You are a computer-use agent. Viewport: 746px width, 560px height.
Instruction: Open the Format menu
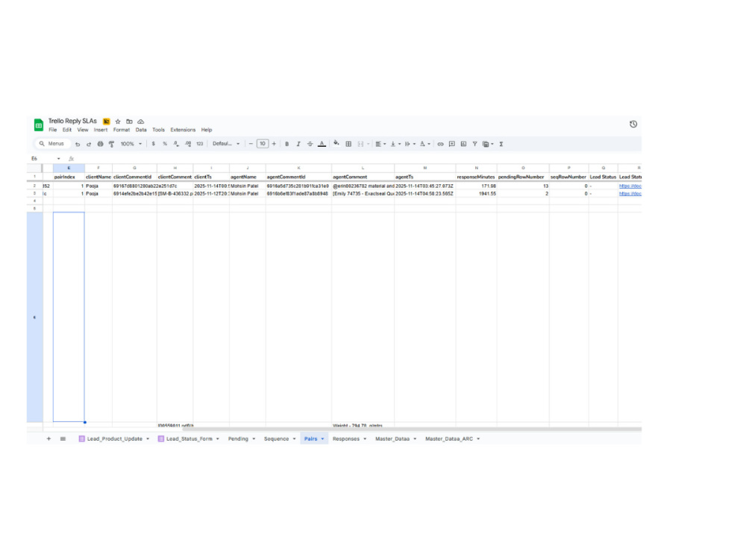click(122, 130)
